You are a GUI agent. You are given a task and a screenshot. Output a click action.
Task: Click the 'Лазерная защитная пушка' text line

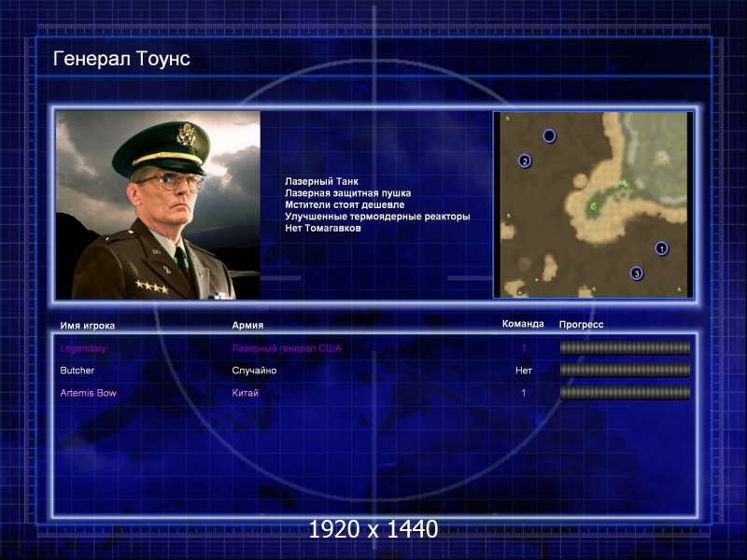tap(347, 193)
